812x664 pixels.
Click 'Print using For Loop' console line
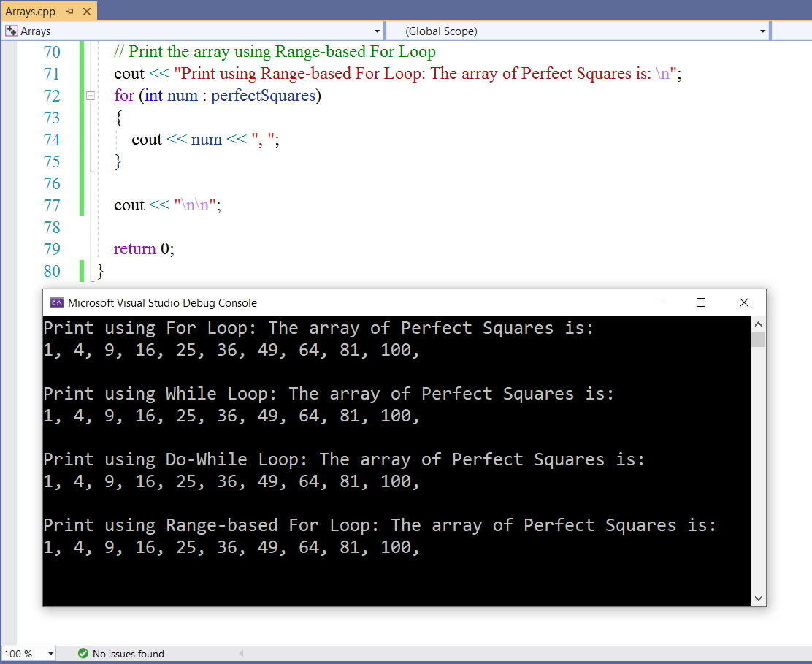[318, 328]
